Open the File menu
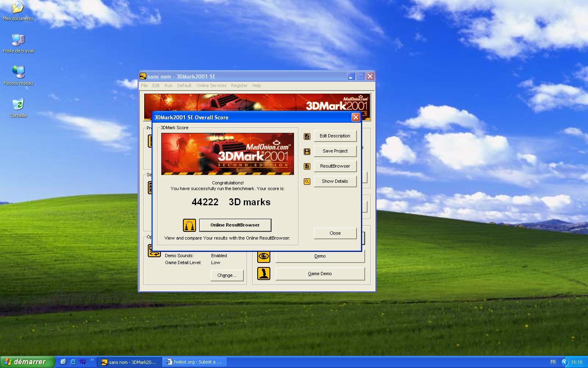 point(144,85)
